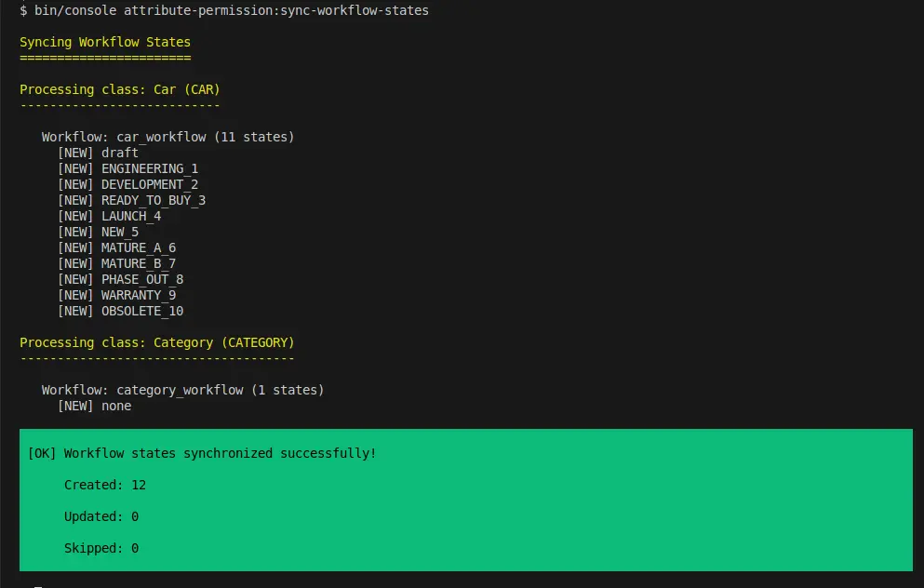The height and width of the screenshot is (588, 924).
Task: Click 'Processing class: Car (CAR)' line
Action: pyautogui.click(x=120, y=89)
